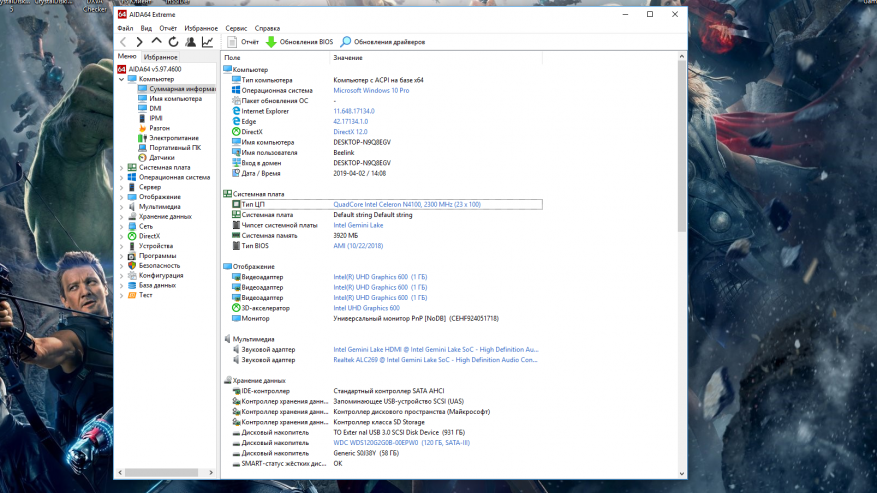
Task: Expand the Системная плата tree node
Action: tap(121, 168)
